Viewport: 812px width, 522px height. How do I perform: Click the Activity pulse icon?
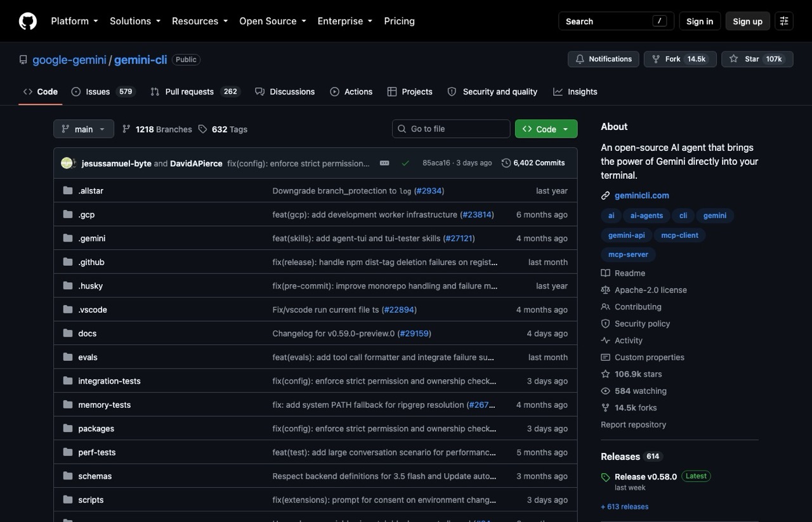click(x=605, y=341)
